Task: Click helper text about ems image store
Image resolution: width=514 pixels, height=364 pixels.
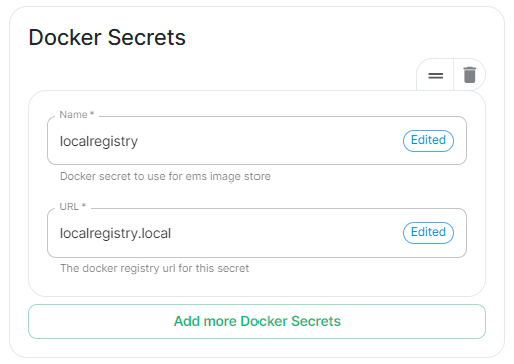Action: 165,176
